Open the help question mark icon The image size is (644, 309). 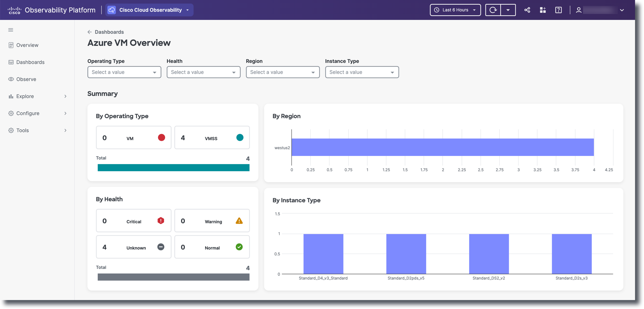click(x=559, y=10)
